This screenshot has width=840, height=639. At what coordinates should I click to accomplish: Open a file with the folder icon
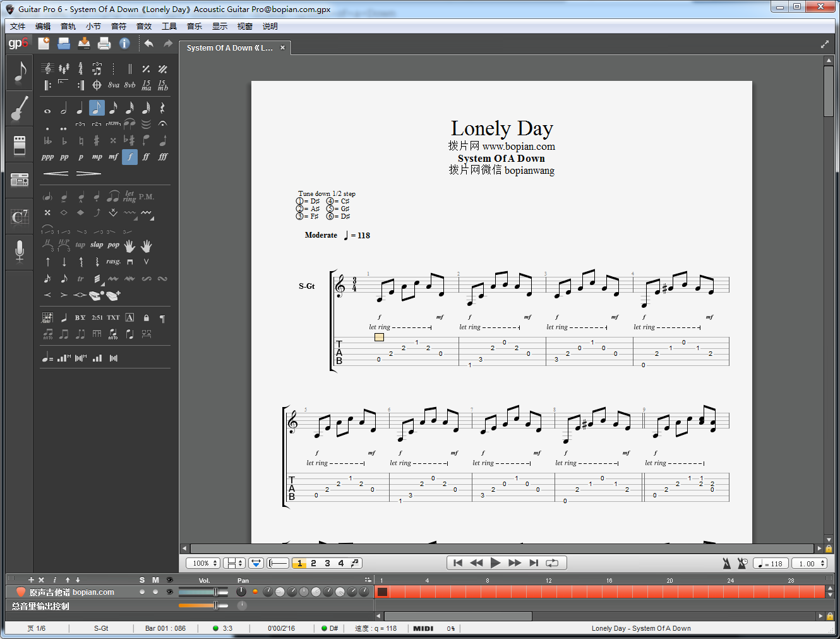tap(64, 43)
